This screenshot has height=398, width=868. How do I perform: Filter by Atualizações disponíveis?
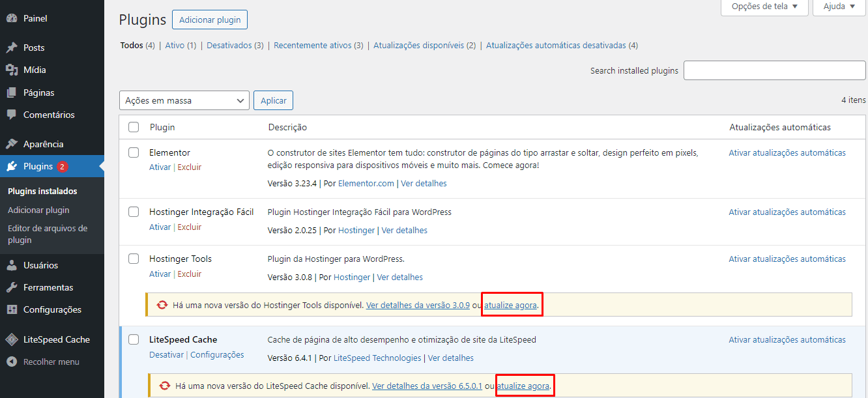click(418, 46)
